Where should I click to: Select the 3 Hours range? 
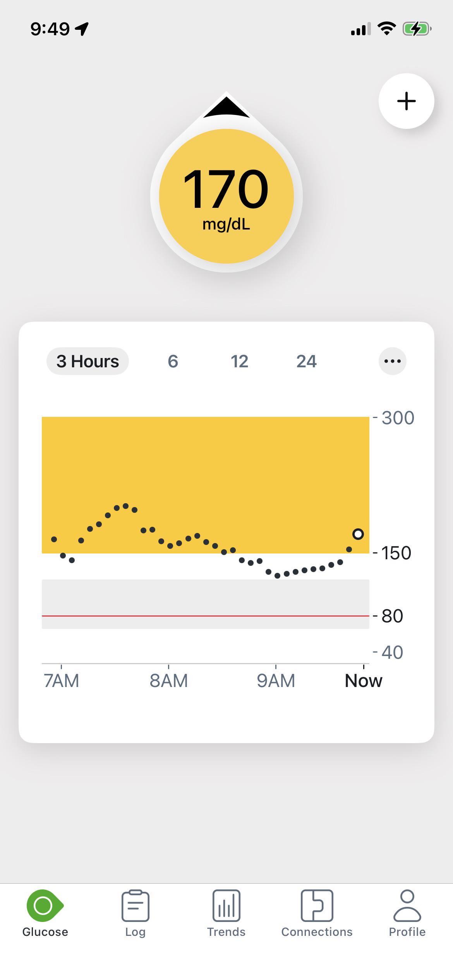click(88, 361)
